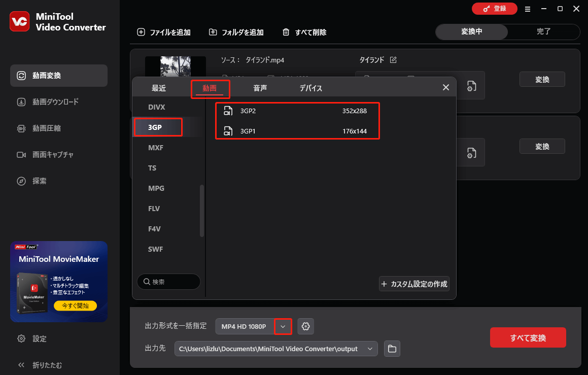
Task: Choose TS in the format list
Action: (169, 167)
